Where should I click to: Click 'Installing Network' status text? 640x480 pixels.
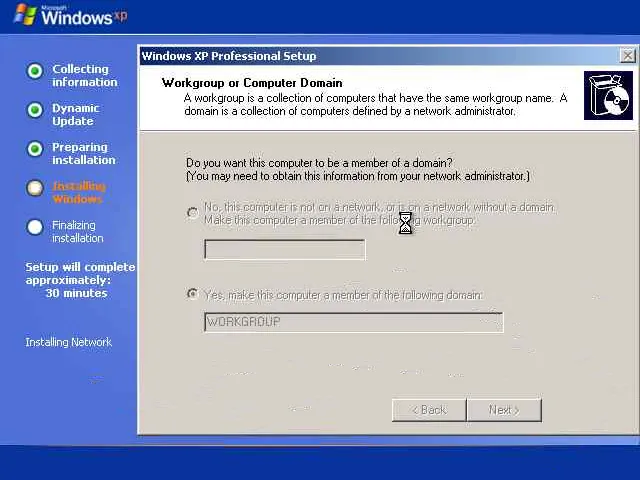[69, 342]
